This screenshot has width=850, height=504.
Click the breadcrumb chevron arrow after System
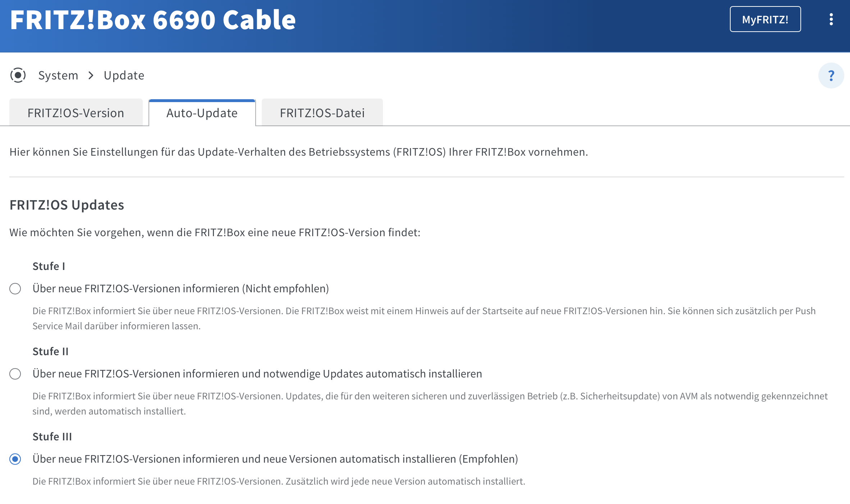point(91,75)
